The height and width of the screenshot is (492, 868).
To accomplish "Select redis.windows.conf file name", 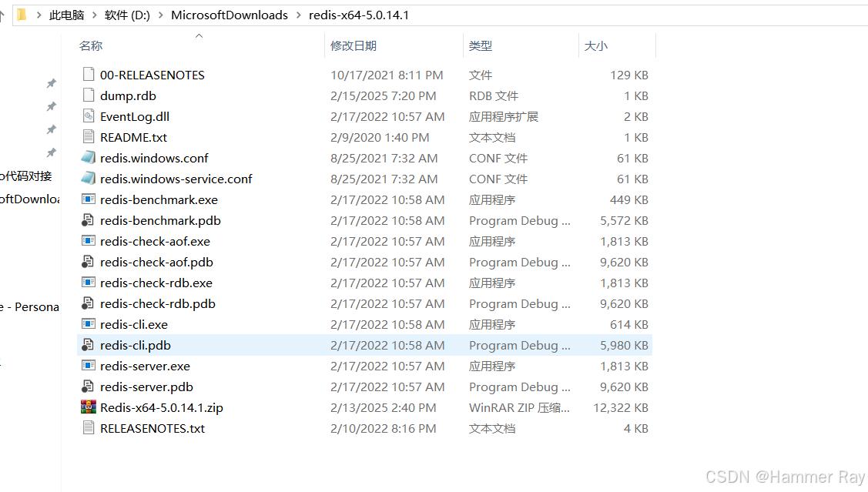I will pyautogui.click(x=154, y=159).
